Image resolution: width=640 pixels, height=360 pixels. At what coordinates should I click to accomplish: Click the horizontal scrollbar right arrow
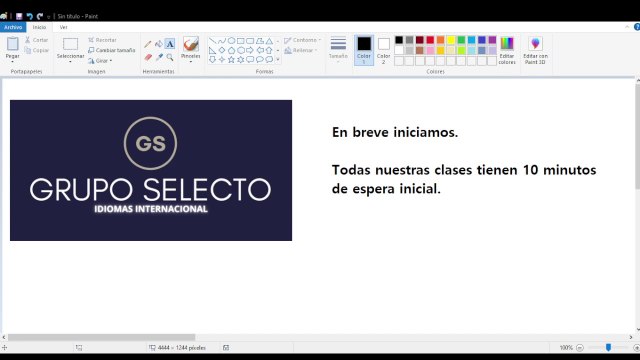click(x=631, y=337)
